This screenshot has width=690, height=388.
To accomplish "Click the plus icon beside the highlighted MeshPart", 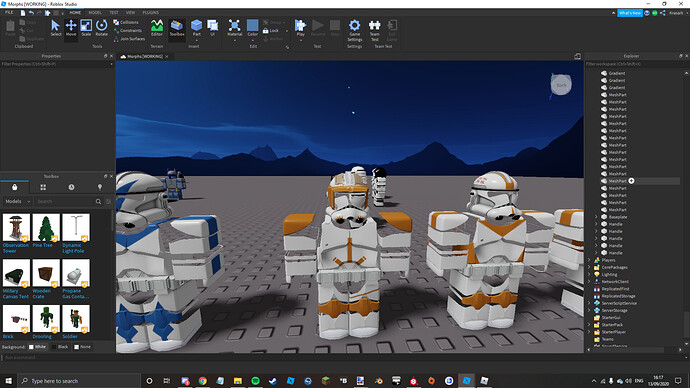I will pos(631,181).
